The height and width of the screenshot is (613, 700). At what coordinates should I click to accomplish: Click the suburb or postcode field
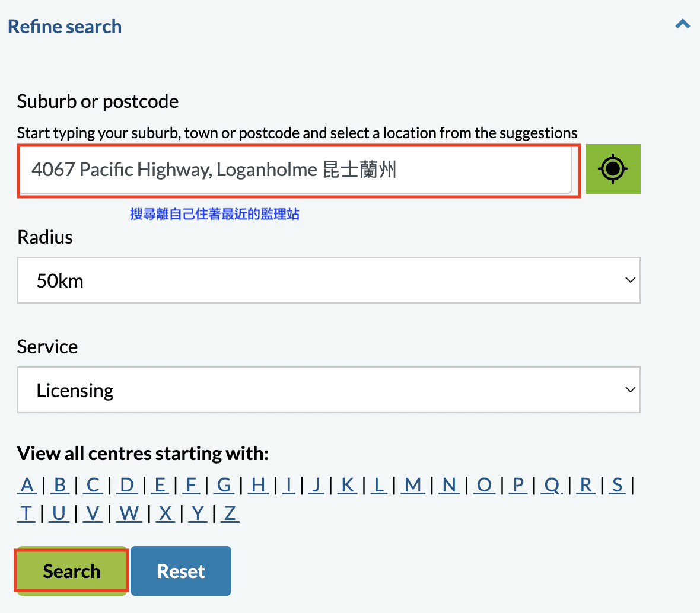(x=295, y=170)
